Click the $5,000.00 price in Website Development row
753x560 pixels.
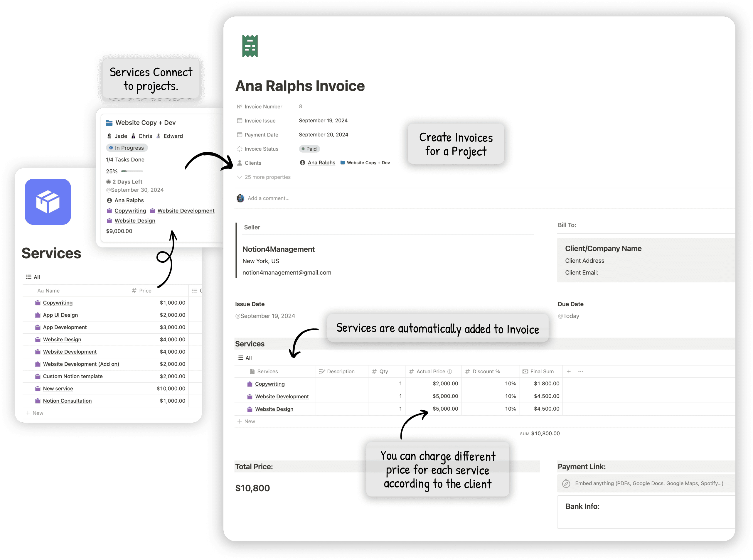(445, 396)
